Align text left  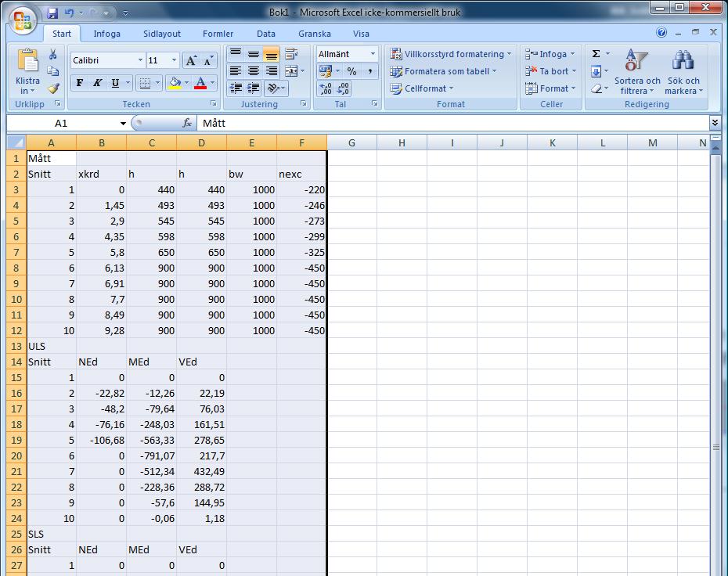(x=236, y=71)
